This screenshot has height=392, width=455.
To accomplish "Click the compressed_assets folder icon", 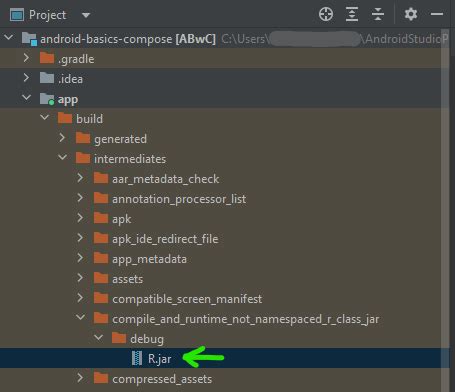I will coord(101,378).
